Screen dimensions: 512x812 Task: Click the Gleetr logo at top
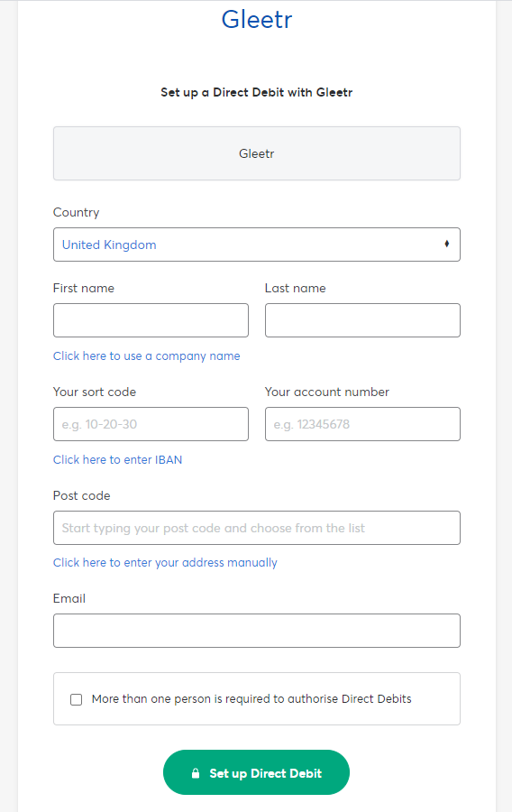click(x=257, y=19)
